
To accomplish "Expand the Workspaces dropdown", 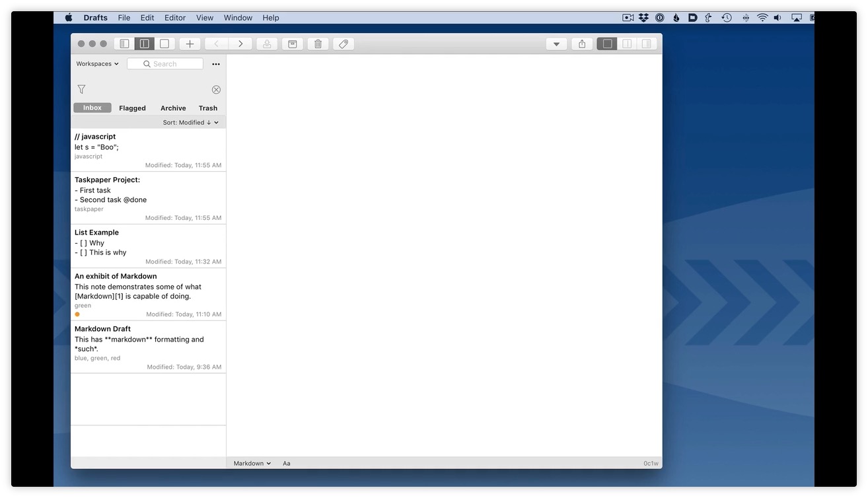I will pos(97,64).
